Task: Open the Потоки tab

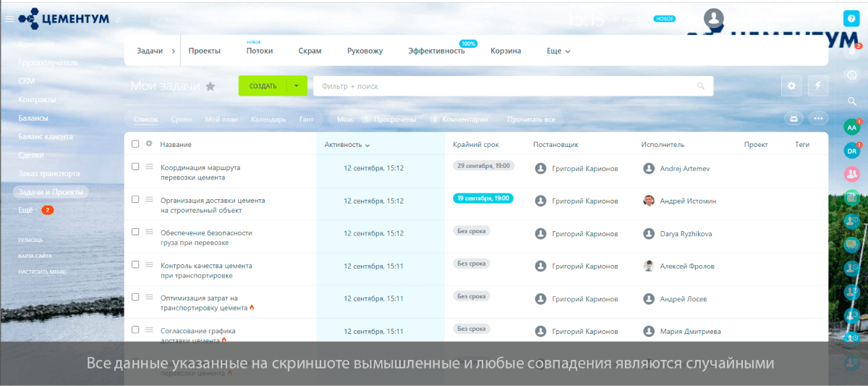Action: click(260, 51)
